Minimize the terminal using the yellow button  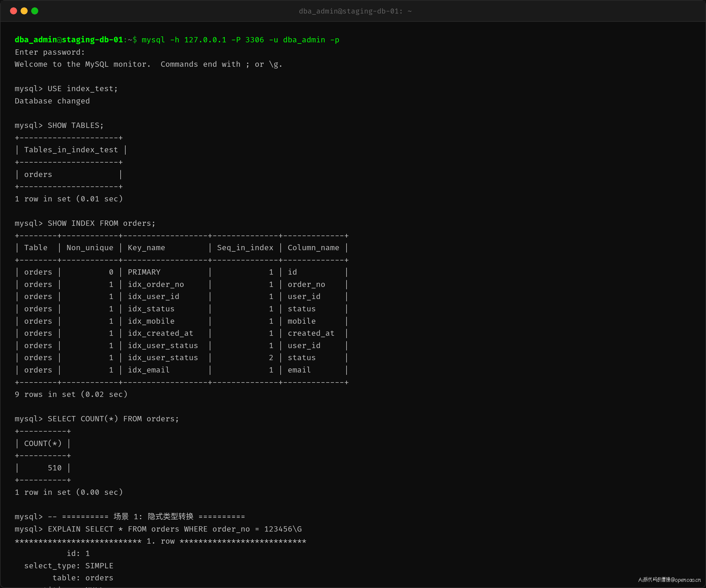[x=24, y=11]
